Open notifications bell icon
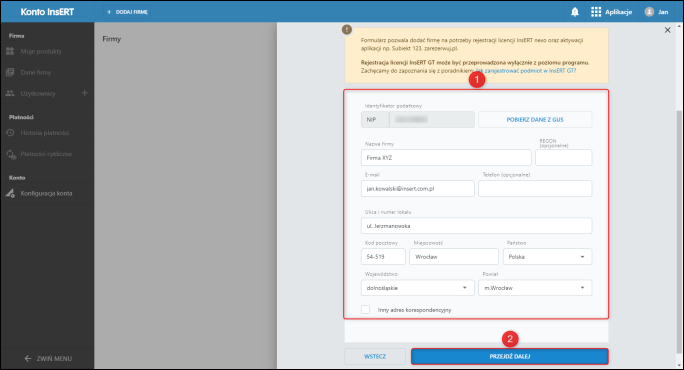The height and width of the screenshot is (370, 684). pyautogui.click(x=575, y=12)
